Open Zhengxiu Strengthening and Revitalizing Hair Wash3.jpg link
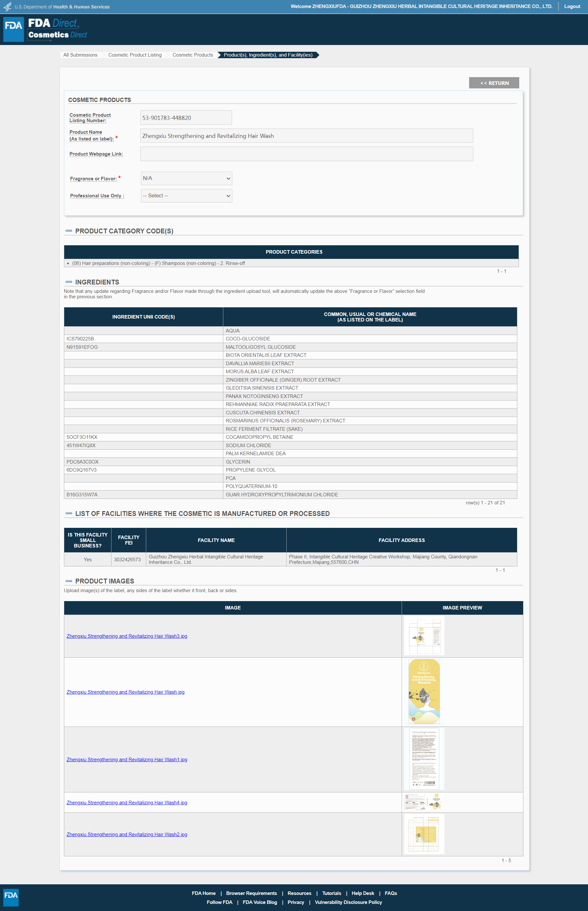 pyautogui.click(x=127, y=636)
